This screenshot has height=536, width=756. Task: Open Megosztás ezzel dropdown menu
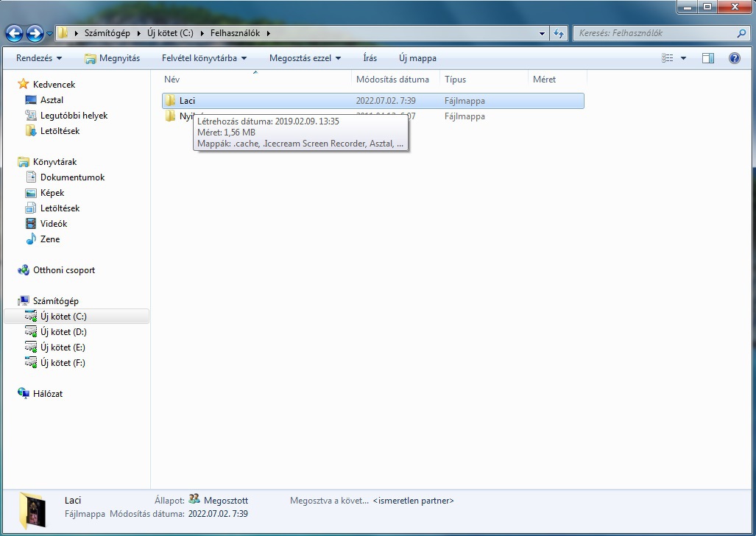pos(305,58)
